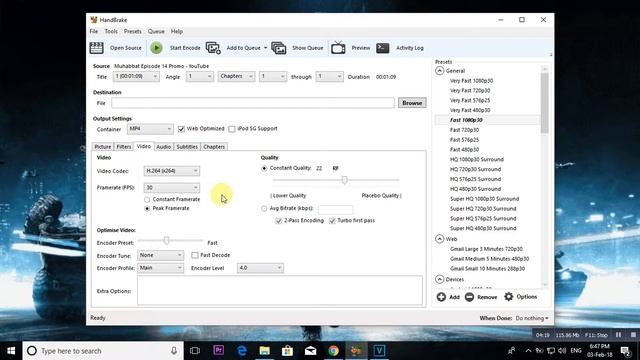Open the Show Queue icon
This screenshot has height=360, width=640.
coord(279,48)
